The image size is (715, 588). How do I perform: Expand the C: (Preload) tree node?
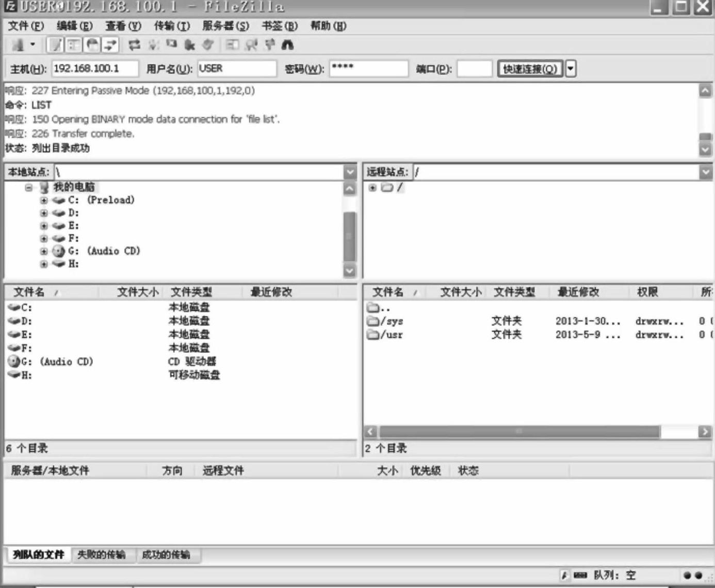44,200
